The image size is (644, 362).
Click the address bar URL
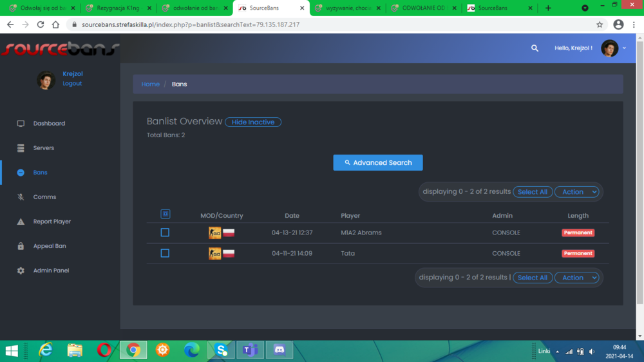tap(191, 24)
